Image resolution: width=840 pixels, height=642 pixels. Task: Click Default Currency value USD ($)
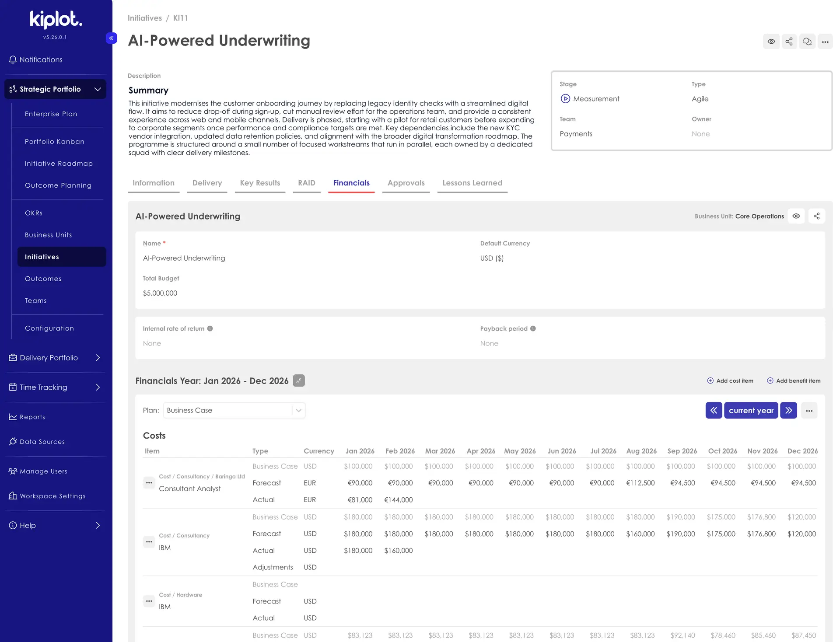click(x=492, y=258)
